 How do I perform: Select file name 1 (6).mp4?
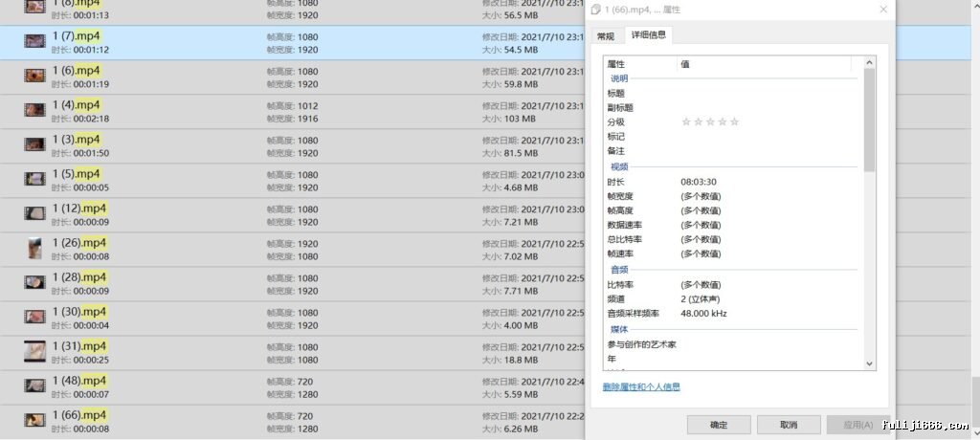point(77,70)
